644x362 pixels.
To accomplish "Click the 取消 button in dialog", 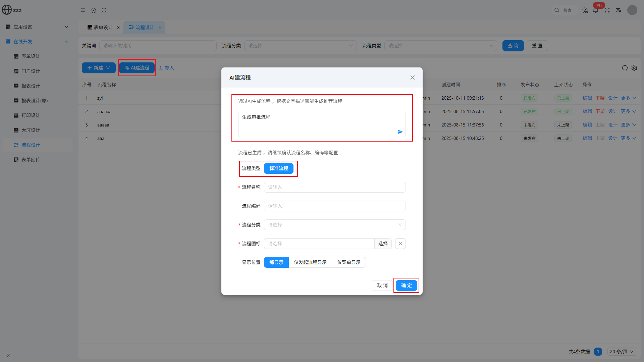I will pos(382,286).
